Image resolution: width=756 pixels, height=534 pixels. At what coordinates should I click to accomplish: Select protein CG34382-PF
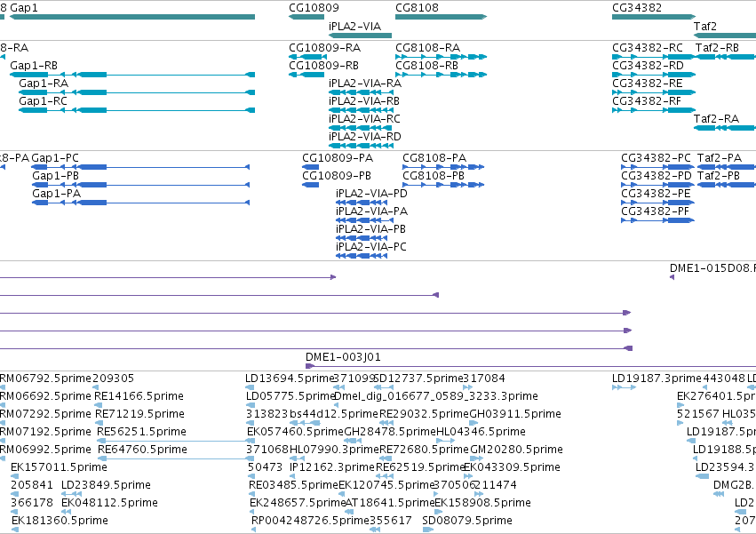pos(657,221)
